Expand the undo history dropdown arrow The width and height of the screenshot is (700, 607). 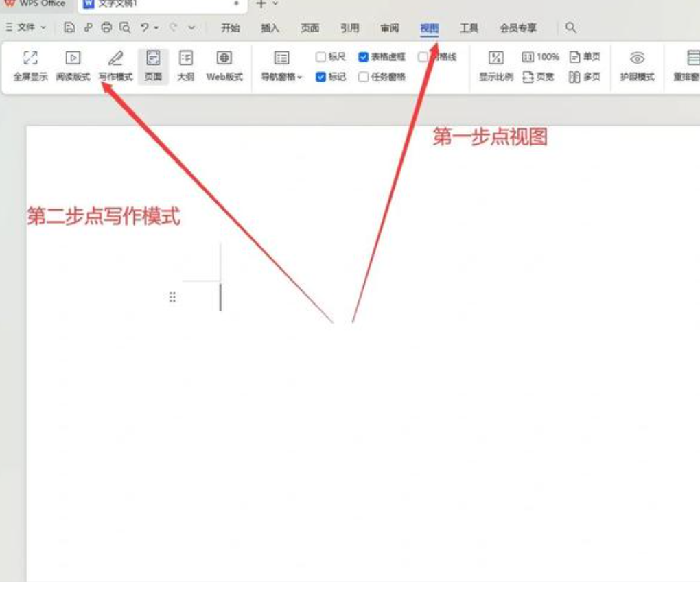(x=157, y=28)
